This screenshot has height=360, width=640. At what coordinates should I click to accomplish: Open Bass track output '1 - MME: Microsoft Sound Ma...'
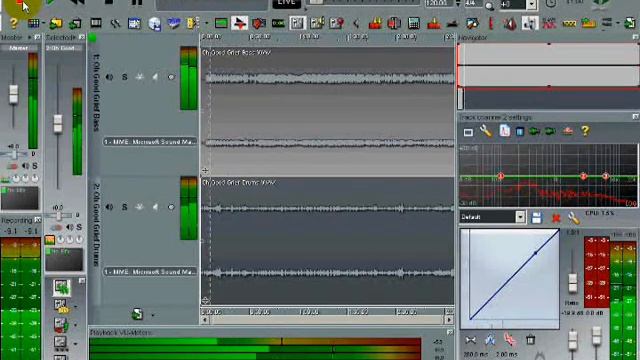point(150,142)
